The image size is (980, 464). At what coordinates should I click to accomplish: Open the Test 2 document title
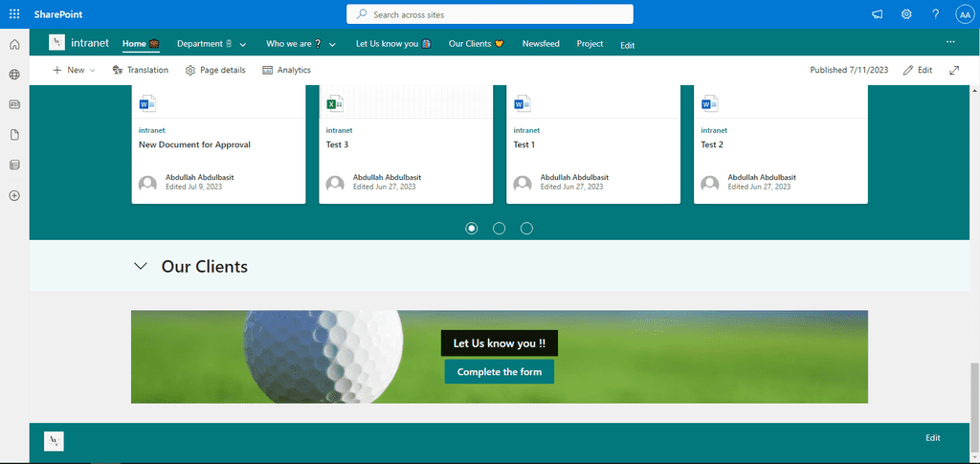(x=712, y=144)
